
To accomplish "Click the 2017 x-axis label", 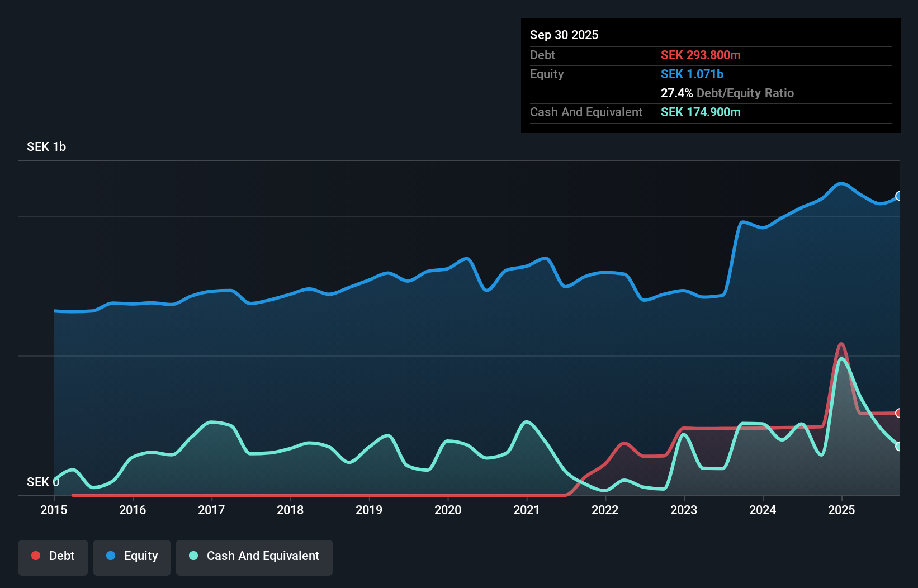I will click(211, 510).
